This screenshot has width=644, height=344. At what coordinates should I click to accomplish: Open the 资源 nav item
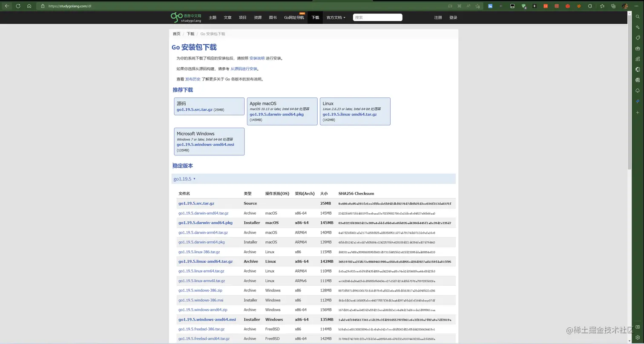pos(258,17)
